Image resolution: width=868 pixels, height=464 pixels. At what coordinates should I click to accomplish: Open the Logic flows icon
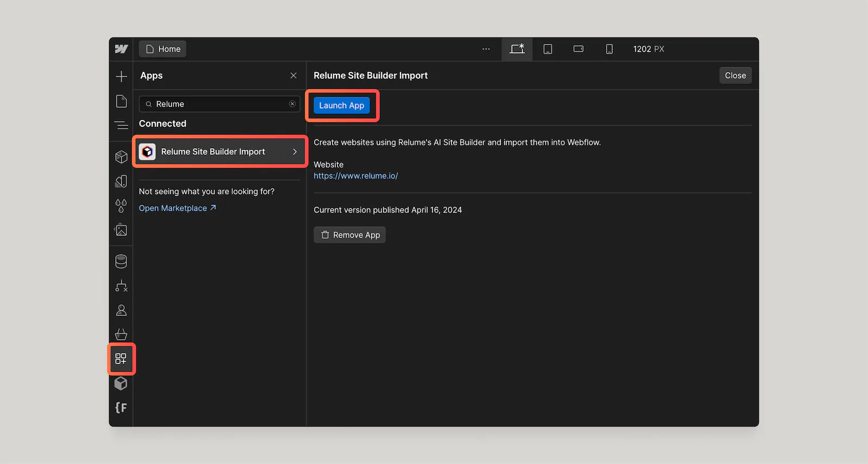122,286
